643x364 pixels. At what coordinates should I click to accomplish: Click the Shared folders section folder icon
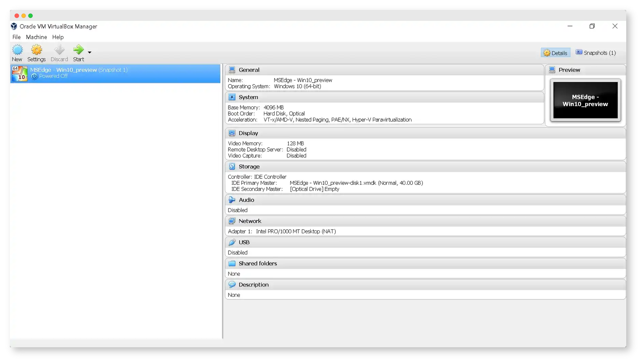[232, 263]
